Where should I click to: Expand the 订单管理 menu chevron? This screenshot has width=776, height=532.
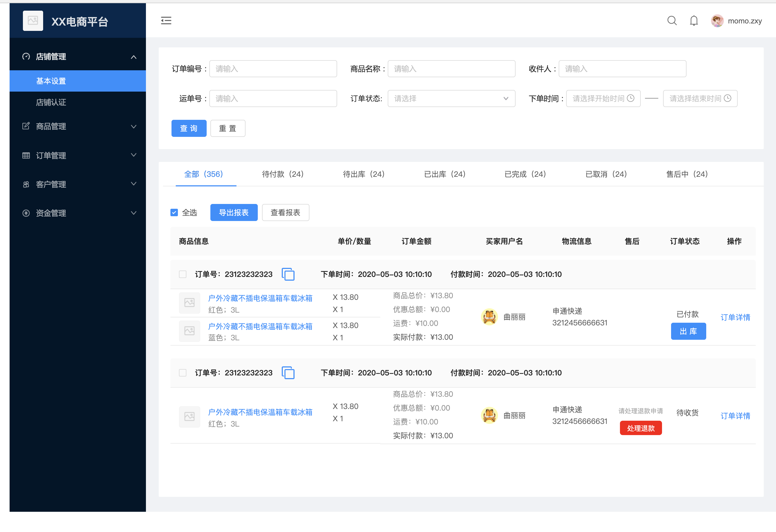[x=134, y=155]
